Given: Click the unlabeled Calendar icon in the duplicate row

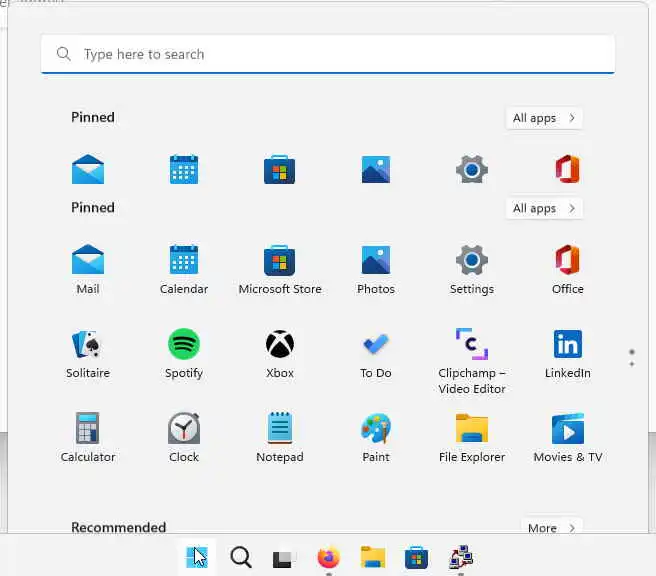Looking at the screenshot, I should pyautogui.click(x=184, y=169).
